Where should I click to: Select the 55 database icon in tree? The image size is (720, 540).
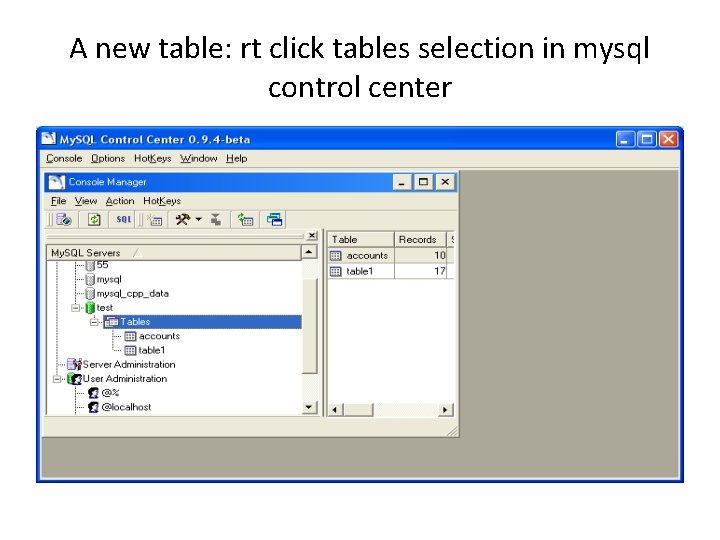click(x=90, y=265)
